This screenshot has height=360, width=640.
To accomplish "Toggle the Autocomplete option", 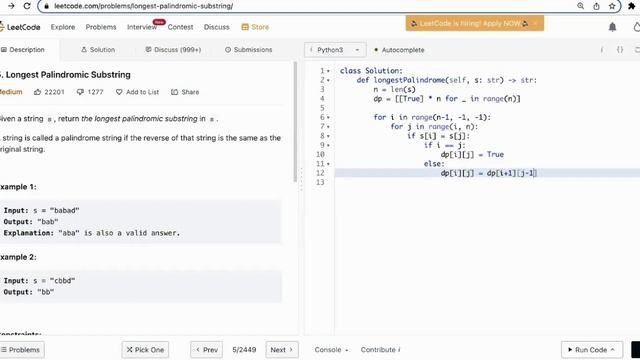I will pyautogui.click(x=399, y=50).
